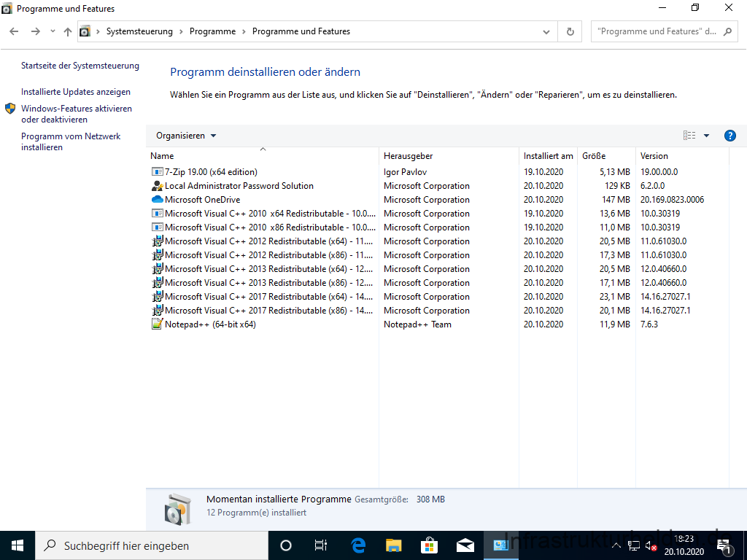This screenshot has height=560, width=747.
Task: Open Microsoft Store from taskbar
Action: click(429, 545)
